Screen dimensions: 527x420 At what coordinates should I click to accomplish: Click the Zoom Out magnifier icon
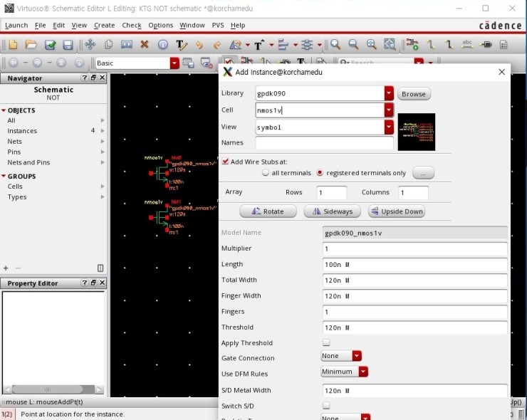point(353,45)
